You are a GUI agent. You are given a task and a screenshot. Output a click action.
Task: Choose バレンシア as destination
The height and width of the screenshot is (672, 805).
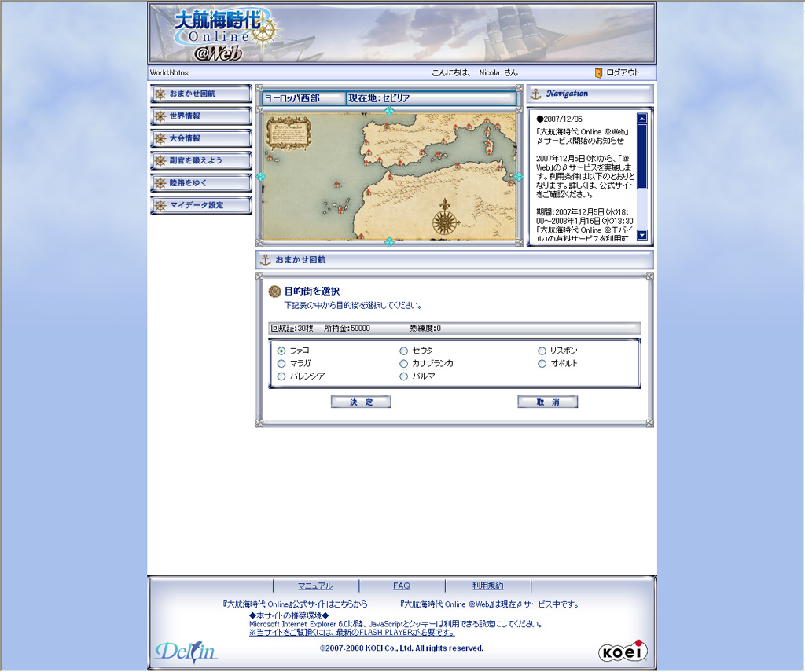(281, 376)
